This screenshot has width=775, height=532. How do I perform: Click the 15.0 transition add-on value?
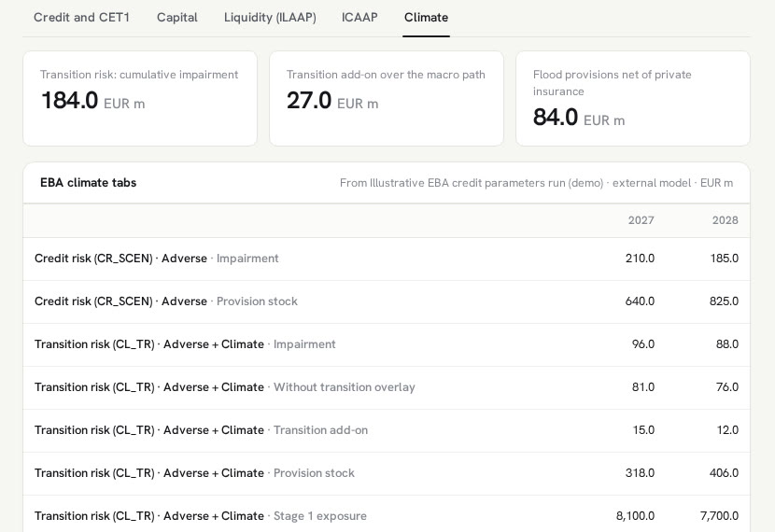643,430
